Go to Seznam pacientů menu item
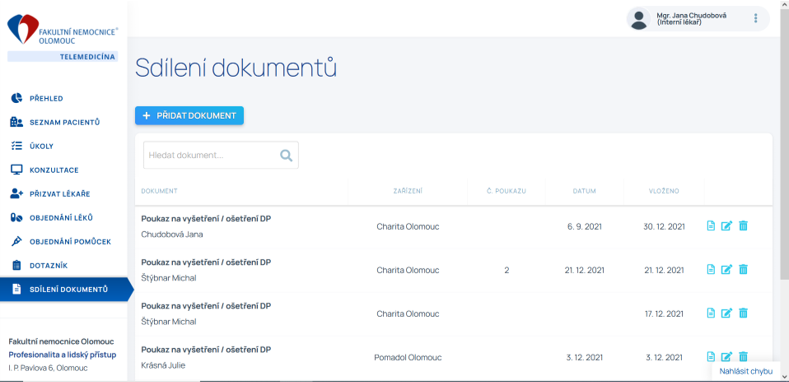Screen dimensions: 789x382 tap(64, 122)
